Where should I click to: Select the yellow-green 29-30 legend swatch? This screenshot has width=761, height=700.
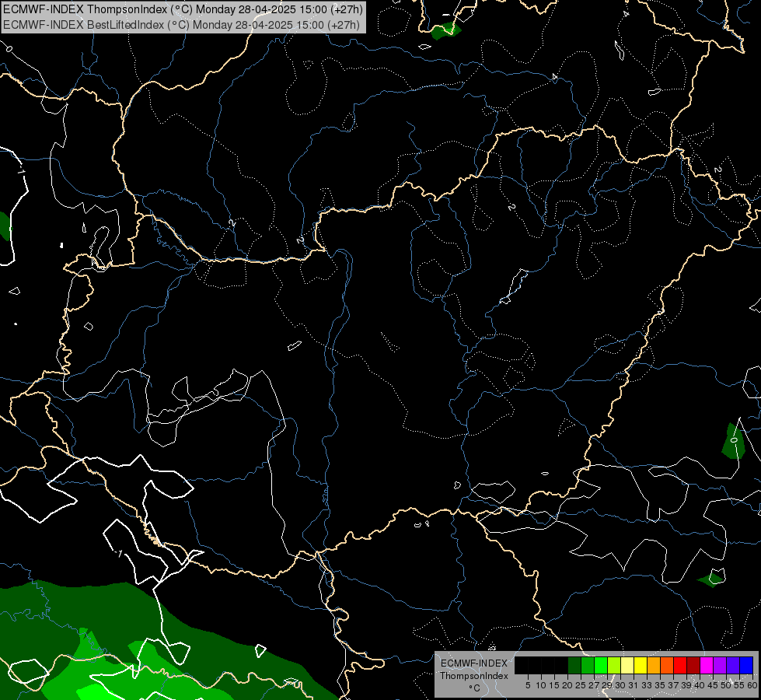pos(614,665)
